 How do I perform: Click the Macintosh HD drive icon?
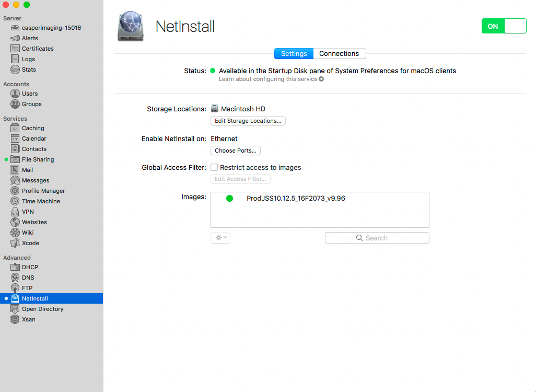pyautogui.click(x=215, y=108)
